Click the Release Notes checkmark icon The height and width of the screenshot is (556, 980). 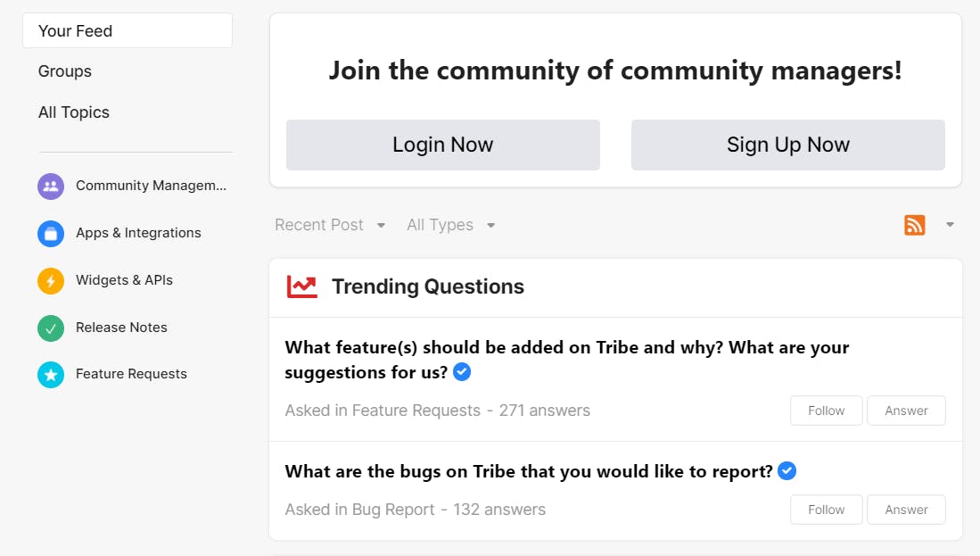(51, 328)
